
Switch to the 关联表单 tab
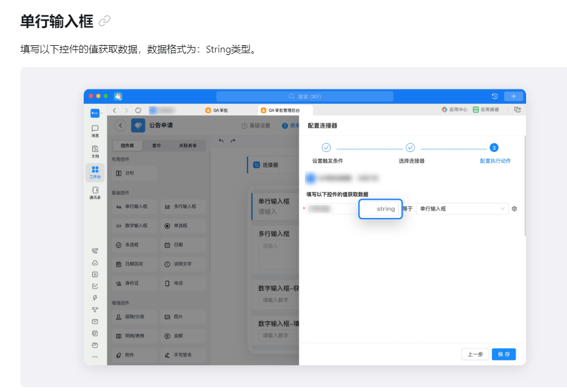pos(188,145)
